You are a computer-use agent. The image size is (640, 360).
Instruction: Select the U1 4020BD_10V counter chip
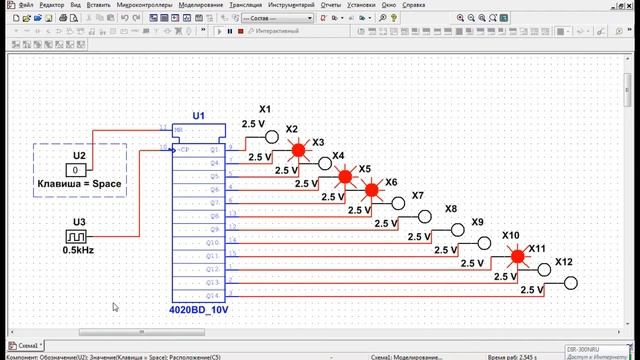pyautogui.click(x=199, y=213)
